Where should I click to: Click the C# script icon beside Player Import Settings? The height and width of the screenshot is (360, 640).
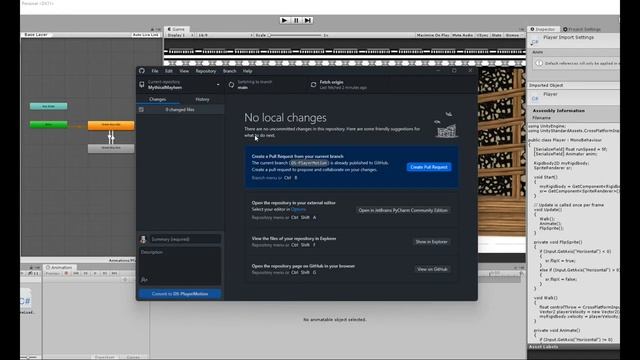pyautogui.click(x=535, y=42)
